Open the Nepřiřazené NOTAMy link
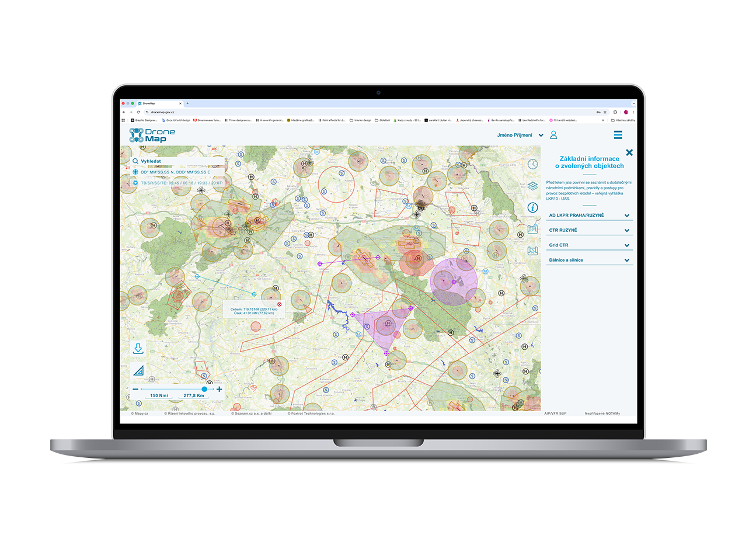 [602, 414]
